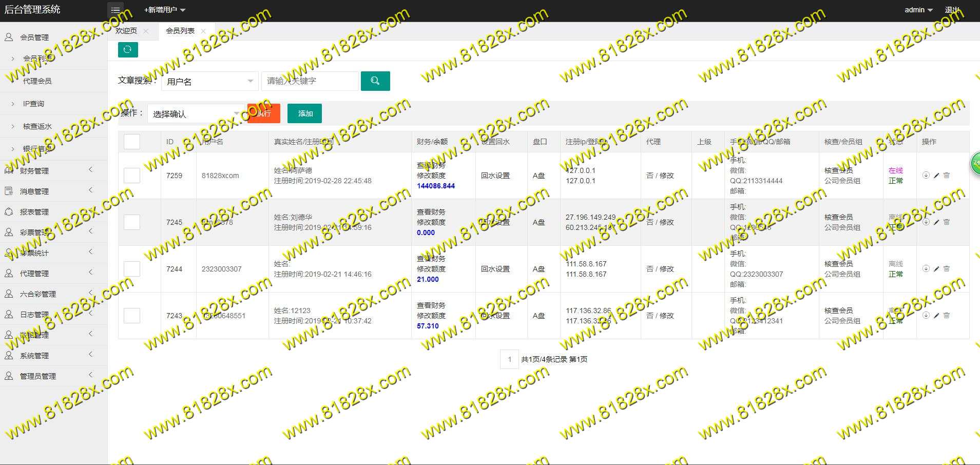The height and width of the screenshot is (465, 980).
Task: Click the pencil edit icon for user 7259
Action: (936, 176)
